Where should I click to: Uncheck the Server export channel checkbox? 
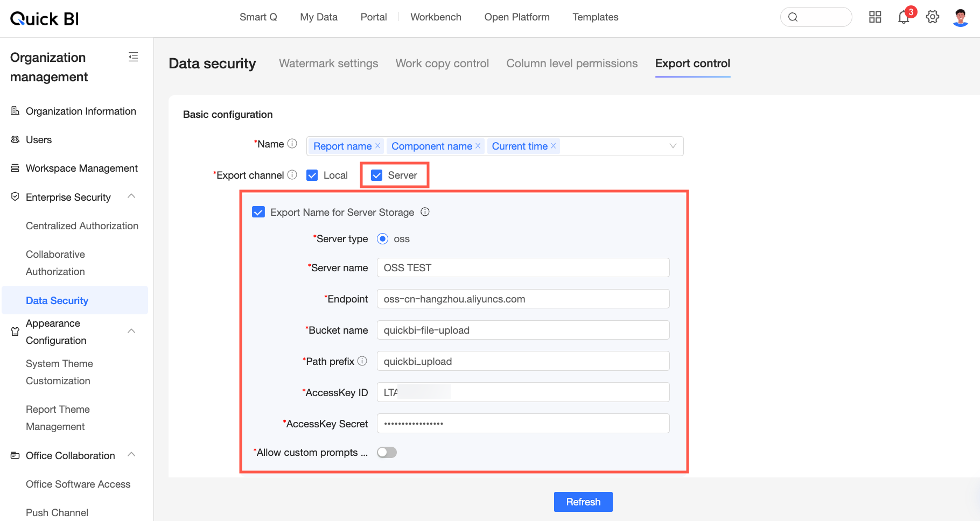pos(377,175)
